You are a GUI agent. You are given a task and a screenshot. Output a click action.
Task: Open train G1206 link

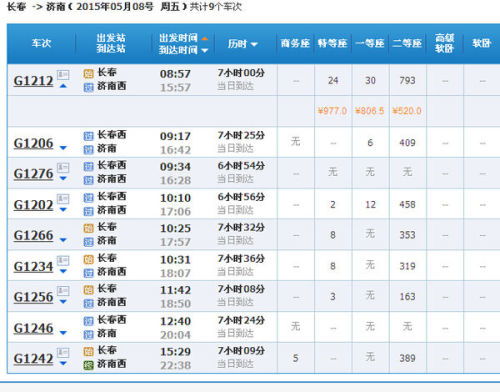click(33, 143)
